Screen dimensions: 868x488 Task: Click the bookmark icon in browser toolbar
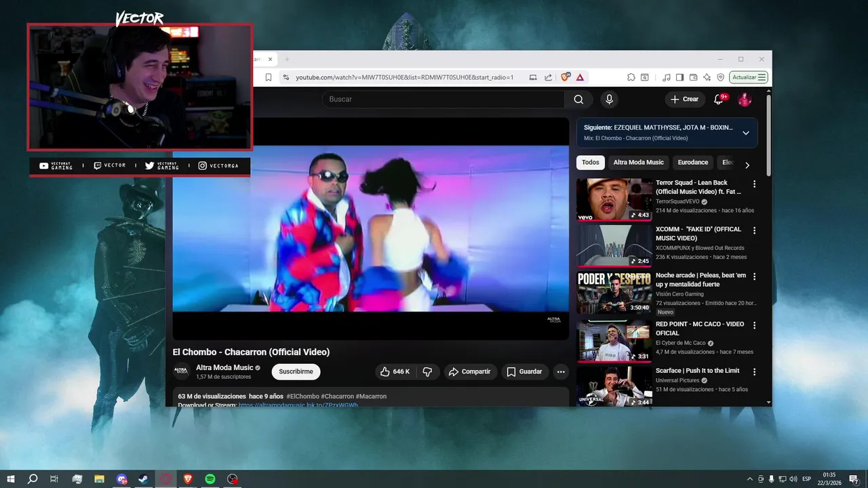click(x=269, y=77)
